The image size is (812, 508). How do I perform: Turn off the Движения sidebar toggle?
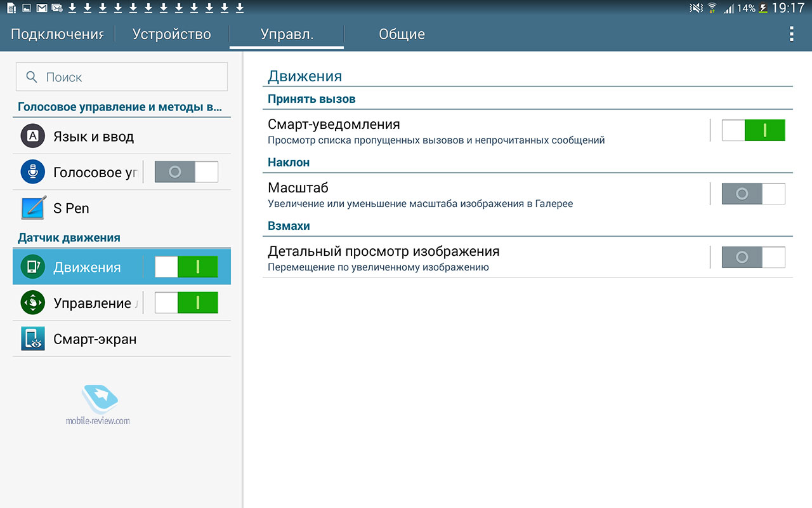pyautogui.click(x=187, y=267)
